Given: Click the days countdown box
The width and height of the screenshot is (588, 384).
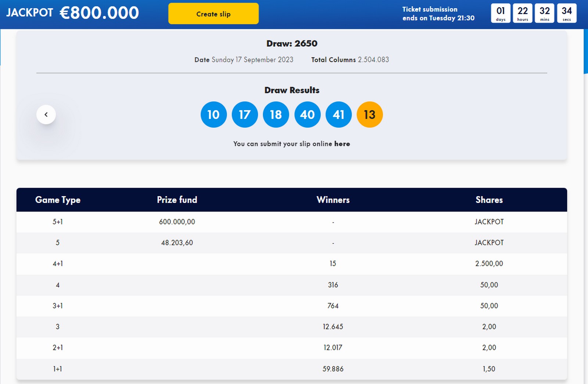Looking at the screenshot, I should point(501,14).
